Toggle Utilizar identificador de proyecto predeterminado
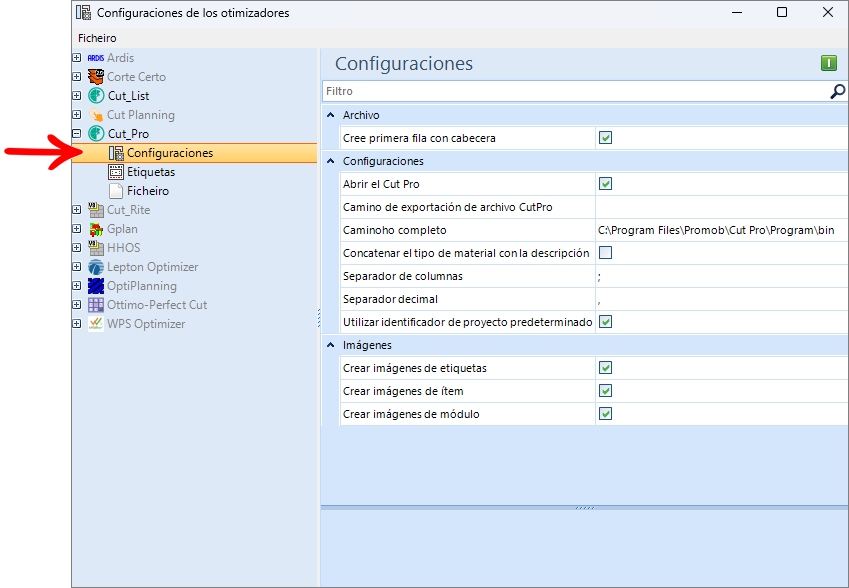Viewport: 849px width, 588px height. [x=605, y=322]
